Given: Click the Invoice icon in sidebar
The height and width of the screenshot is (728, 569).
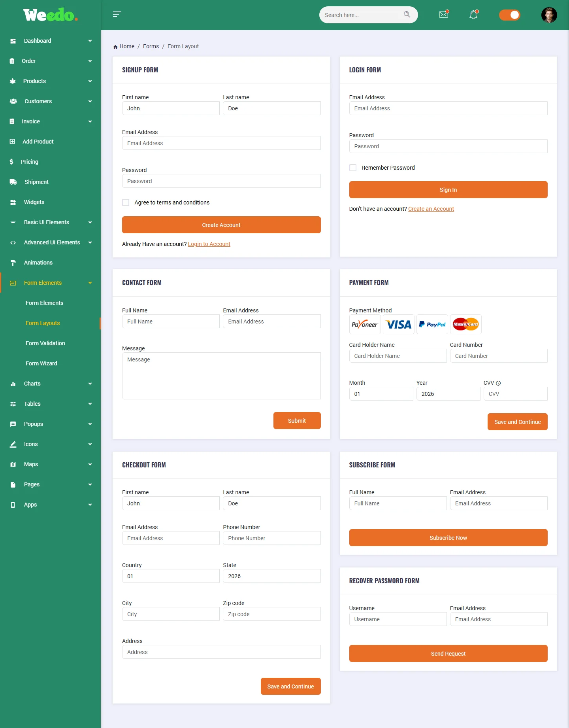Looking at the screenshot, I should coord(12,121).
